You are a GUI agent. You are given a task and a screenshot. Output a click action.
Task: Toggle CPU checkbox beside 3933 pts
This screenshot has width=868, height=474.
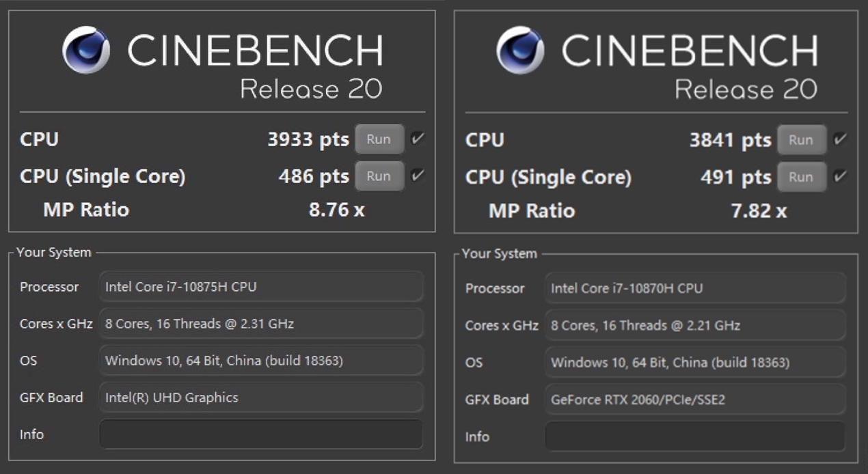click(x=417, y=139)
